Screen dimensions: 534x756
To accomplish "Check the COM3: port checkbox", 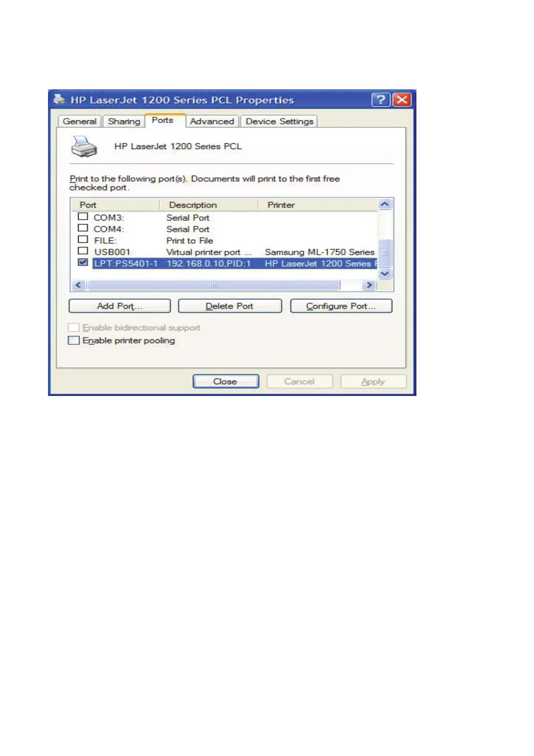I will pos(83,216).
